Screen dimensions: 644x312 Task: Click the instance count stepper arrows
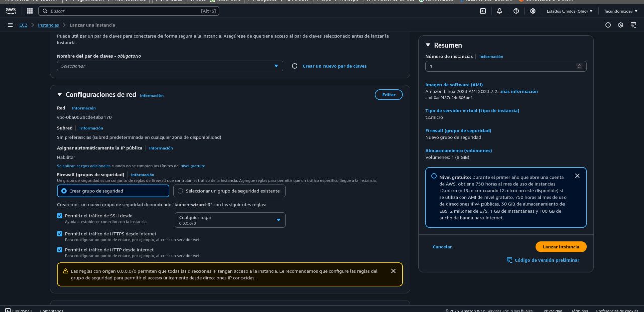pos(579,66)
